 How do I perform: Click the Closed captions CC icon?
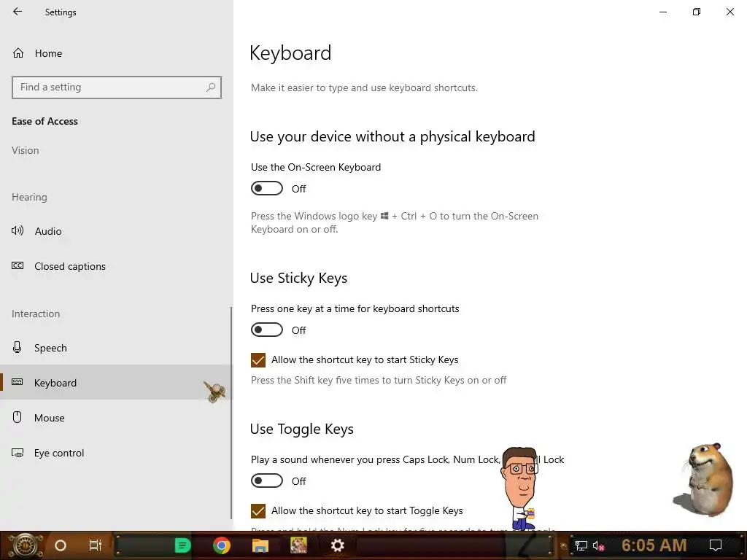coord(18,265)
